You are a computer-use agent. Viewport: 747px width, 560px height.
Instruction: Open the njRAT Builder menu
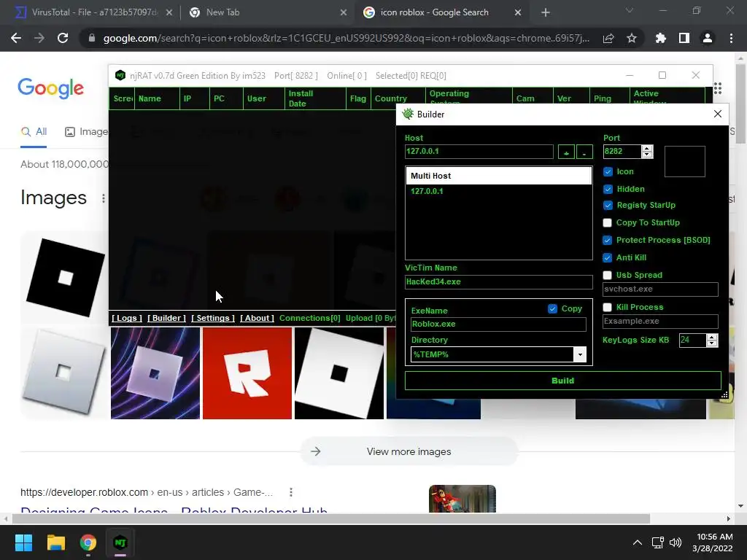pyautogui.click(x=167, y=318)
